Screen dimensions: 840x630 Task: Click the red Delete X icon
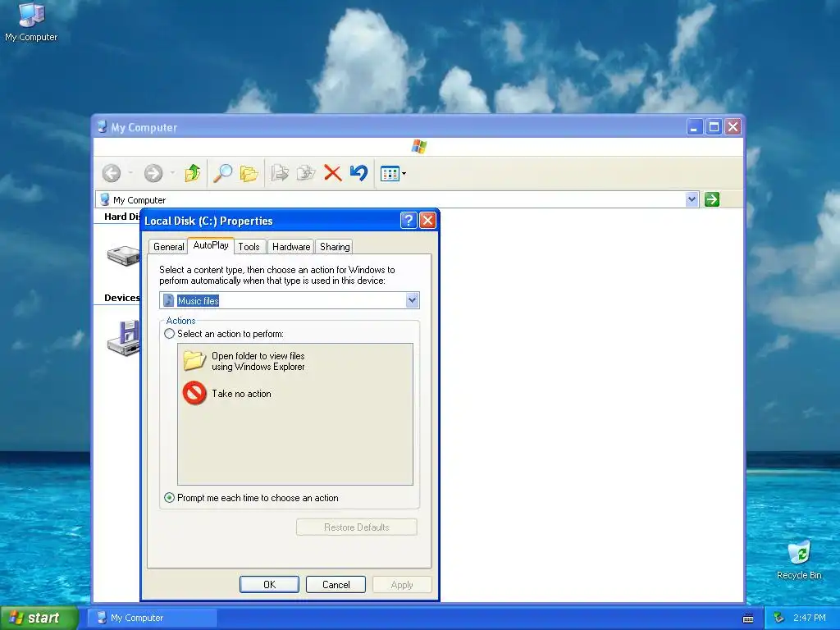tap(333, 173)
